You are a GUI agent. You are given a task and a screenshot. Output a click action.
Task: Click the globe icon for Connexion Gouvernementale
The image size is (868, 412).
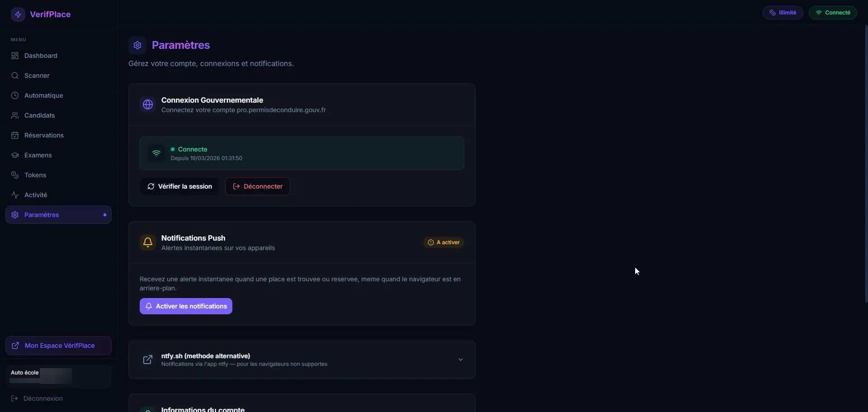click(148, 105)
